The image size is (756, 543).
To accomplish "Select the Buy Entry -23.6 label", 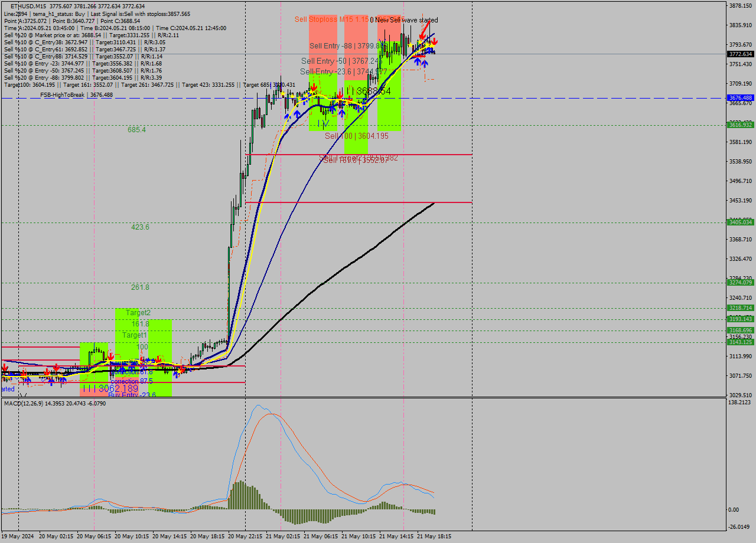I will tap(131, 394).
